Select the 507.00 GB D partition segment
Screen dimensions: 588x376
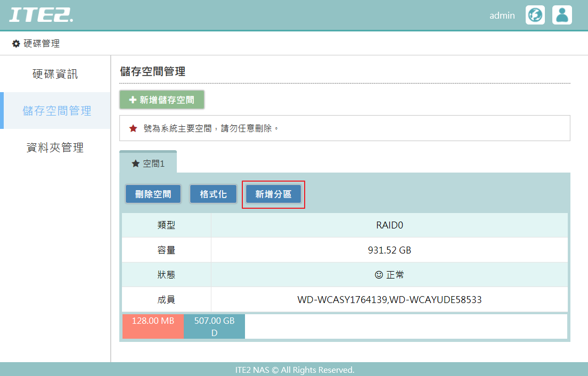[x=214, y=325]
